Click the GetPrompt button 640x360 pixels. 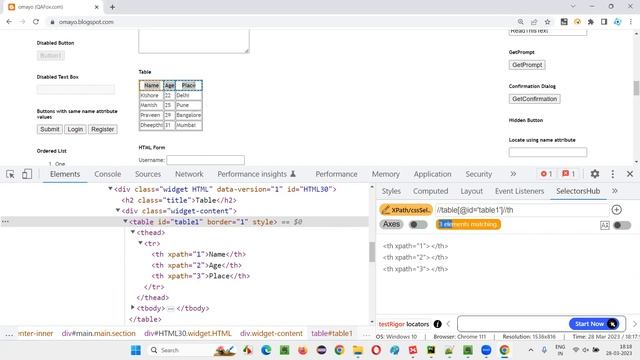pos(527,65)
